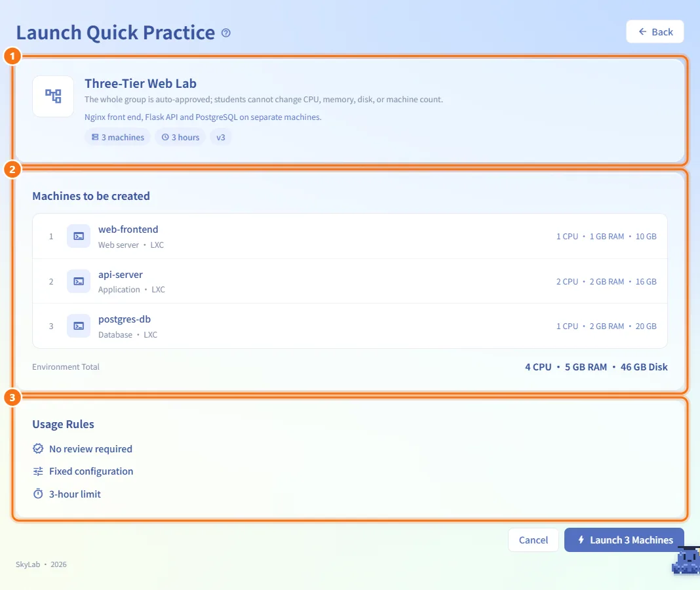Select the postgres-db machine name
700x590 pixels.
125,319
